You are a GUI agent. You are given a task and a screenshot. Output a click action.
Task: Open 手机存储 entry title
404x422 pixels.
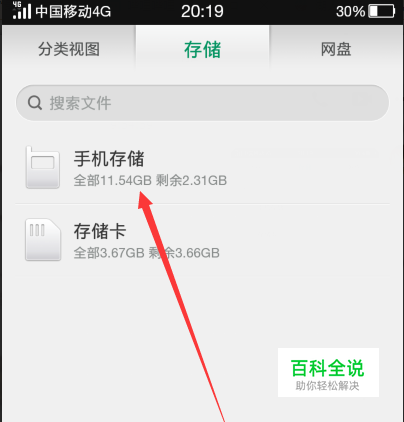pos(109,159)
